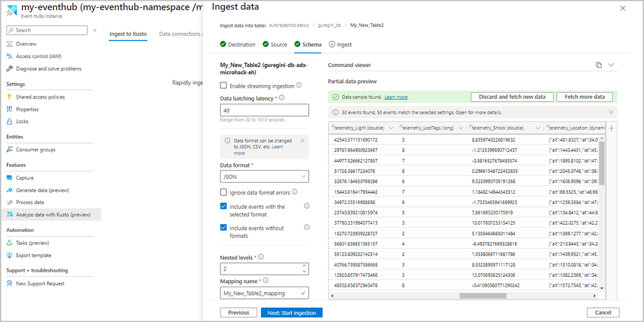The image size is (644, 322).
Task: Click Previous button
Action: tap(239, 312)
